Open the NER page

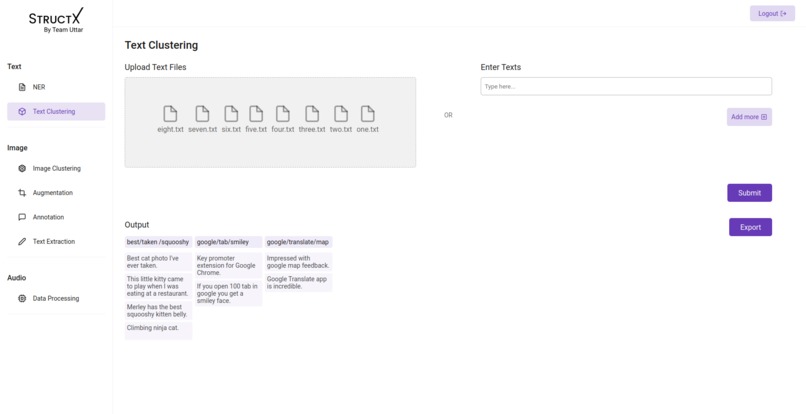pyautogui.click(x=56, y=87)
